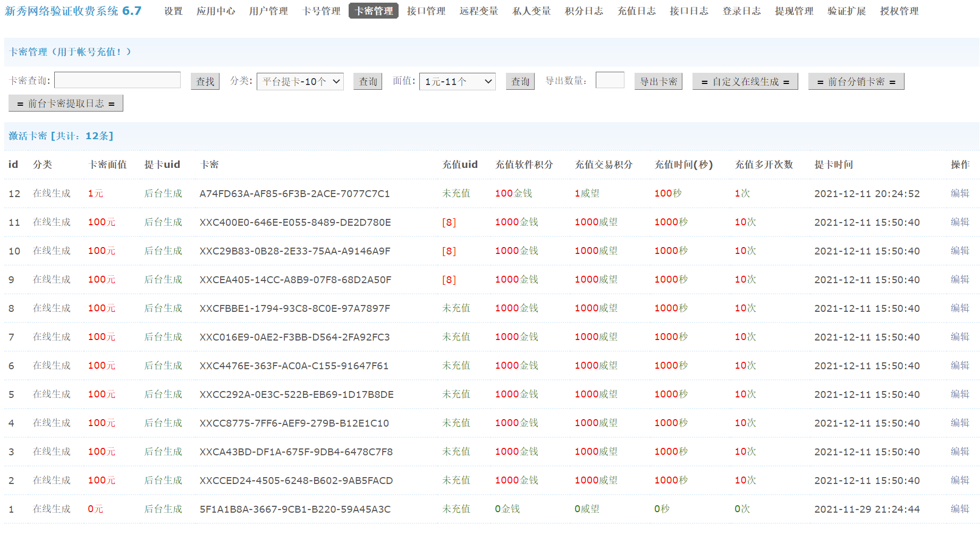The image size is (980, 535).
Task: Click the 卡密查询 search input field
Action: click(117, 81)
